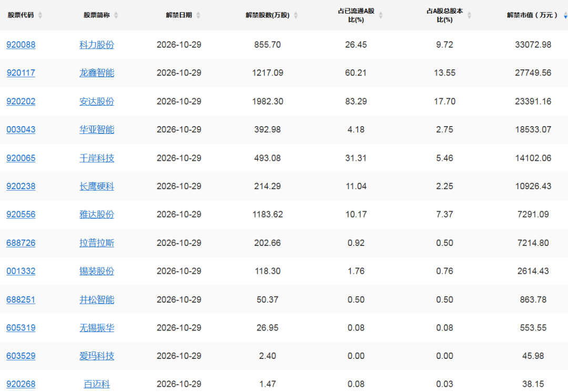Open stock code 603529
The height and width of the screenshot is (392, 568).
21,356
